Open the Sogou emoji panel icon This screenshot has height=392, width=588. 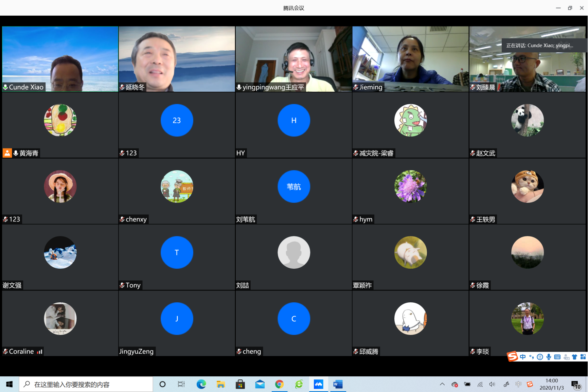click(540, 357)
